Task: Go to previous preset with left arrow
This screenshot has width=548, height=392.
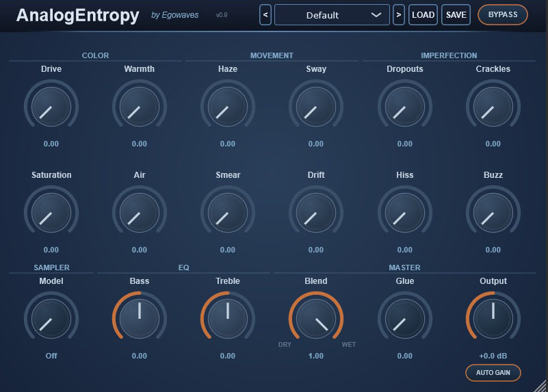Action: pos(265,15)
